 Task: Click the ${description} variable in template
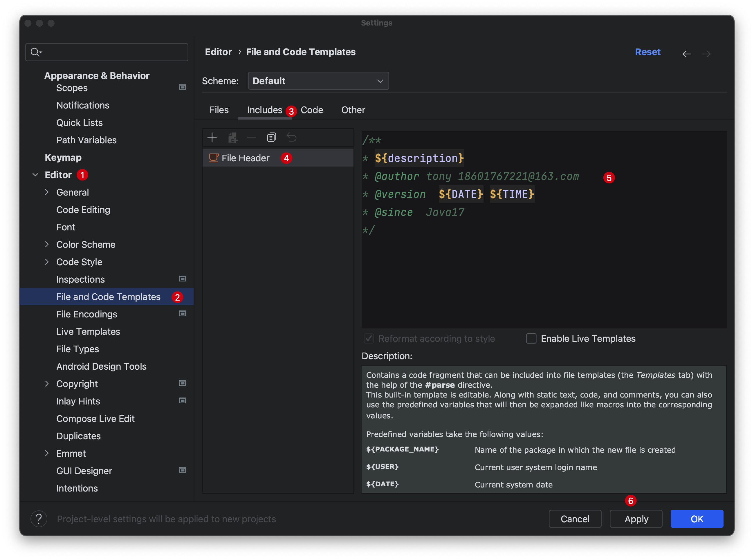coord(419,158)
